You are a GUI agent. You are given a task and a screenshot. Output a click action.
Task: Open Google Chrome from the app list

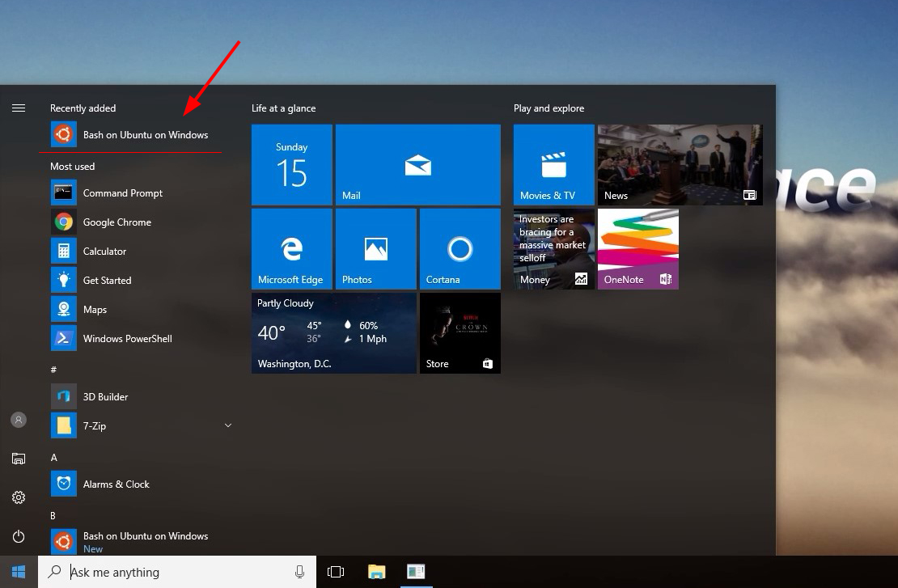140,222
